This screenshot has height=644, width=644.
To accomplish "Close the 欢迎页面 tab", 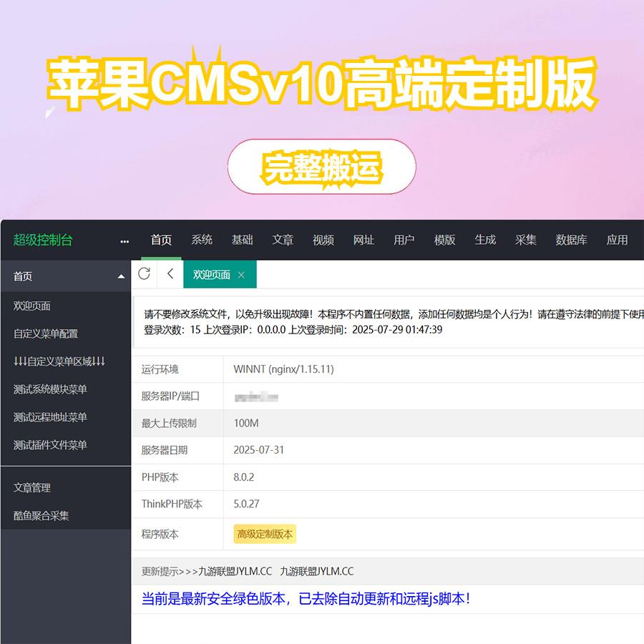I will pyautogui.click(x=242, y=275).
